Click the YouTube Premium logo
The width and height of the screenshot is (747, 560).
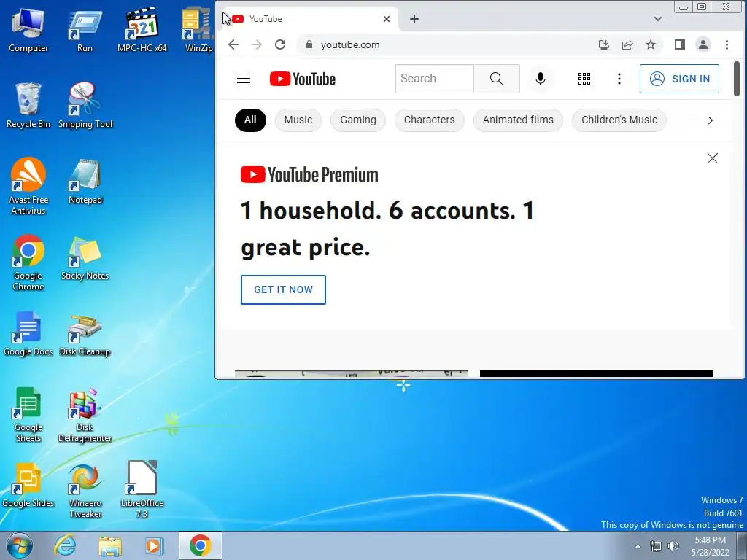coord(309,175)
